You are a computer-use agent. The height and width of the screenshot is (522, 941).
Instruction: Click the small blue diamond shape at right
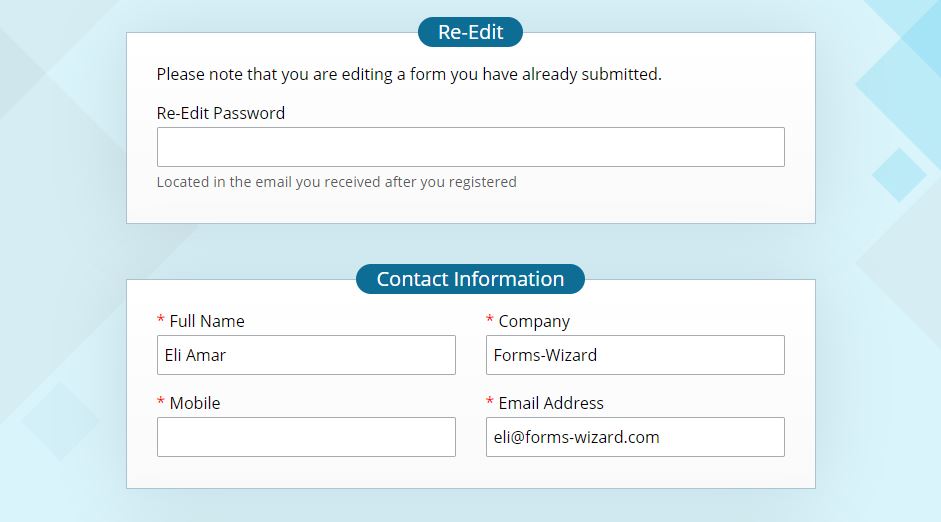click(899, 175)
